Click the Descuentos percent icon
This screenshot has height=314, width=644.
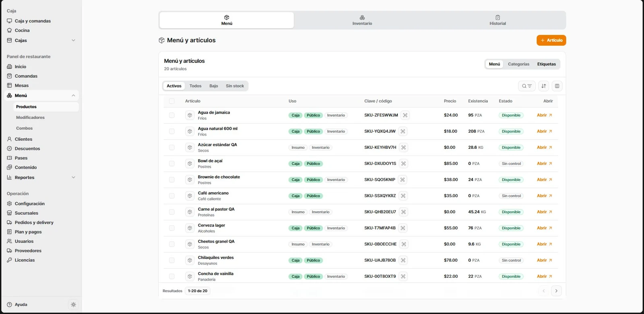click(10, 149)
